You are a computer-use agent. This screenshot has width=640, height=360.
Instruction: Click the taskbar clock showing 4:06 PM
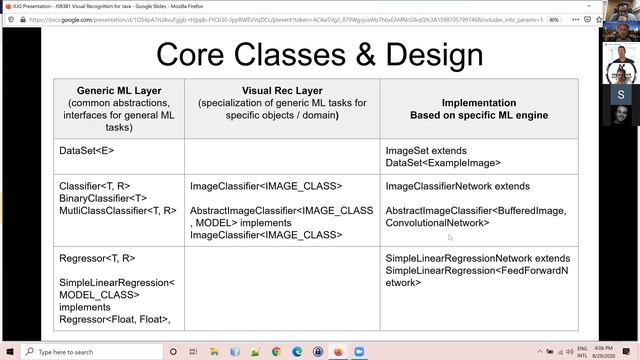603,352
